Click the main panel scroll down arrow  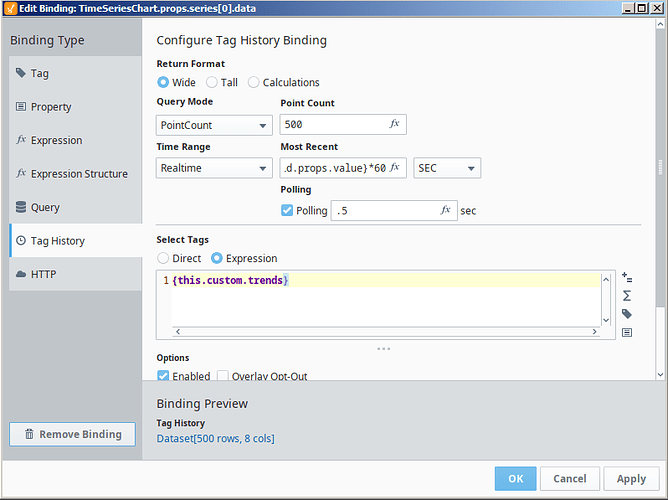[x=660, y=375]
